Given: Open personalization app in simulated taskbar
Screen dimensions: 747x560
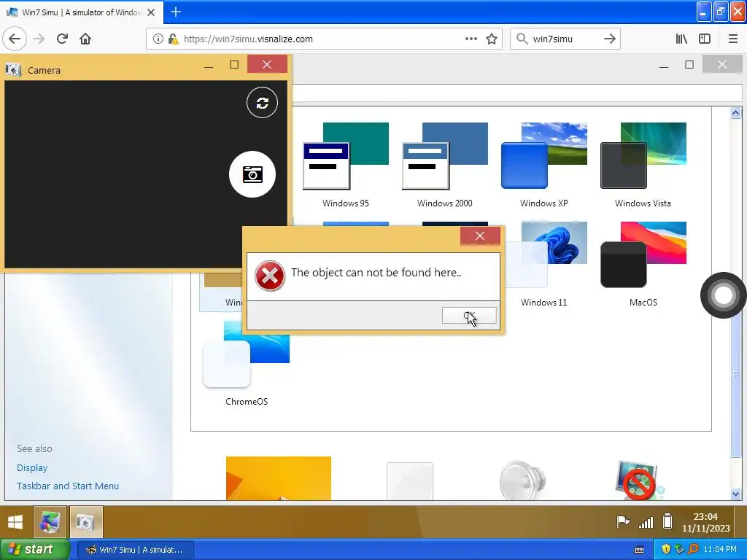Looking at the screenshot, I should click(50, 522).
